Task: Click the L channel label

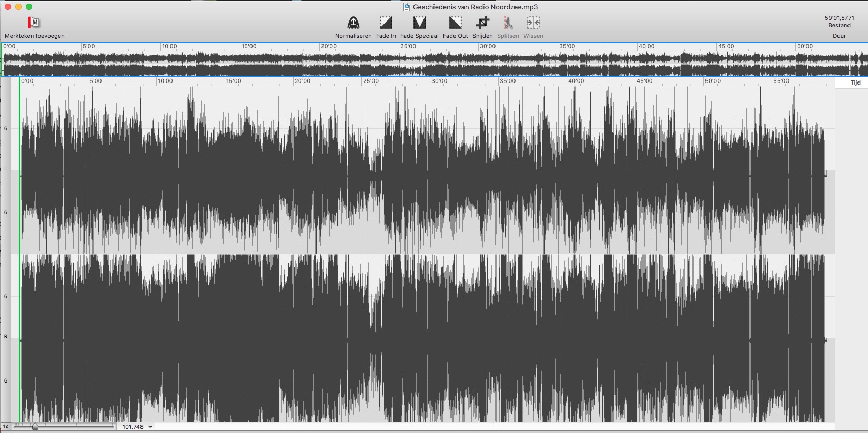Action: coord(6,169)
